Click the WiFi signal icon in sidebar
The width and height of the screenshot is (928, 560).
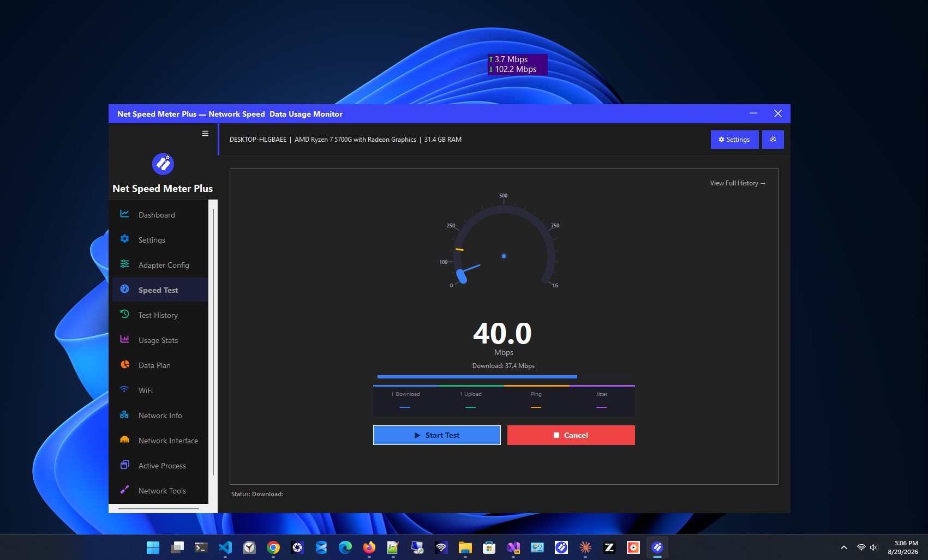pyautogui.click(x=125, y=389)
